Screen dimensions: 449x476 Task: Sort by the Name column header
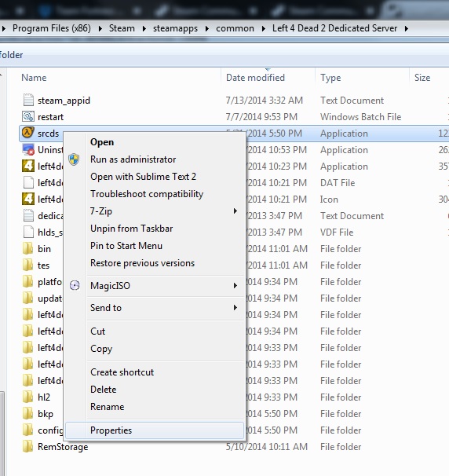point(34,78)
